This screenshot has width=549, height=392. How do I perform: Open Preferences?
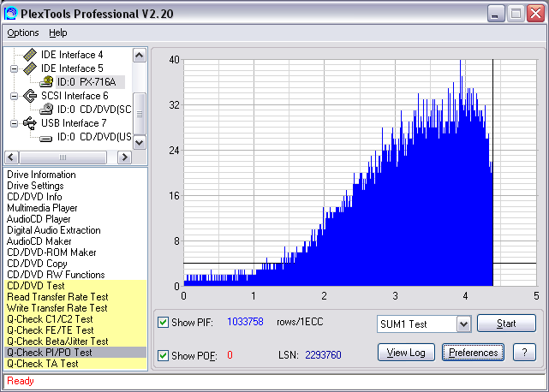click(473, 353)
